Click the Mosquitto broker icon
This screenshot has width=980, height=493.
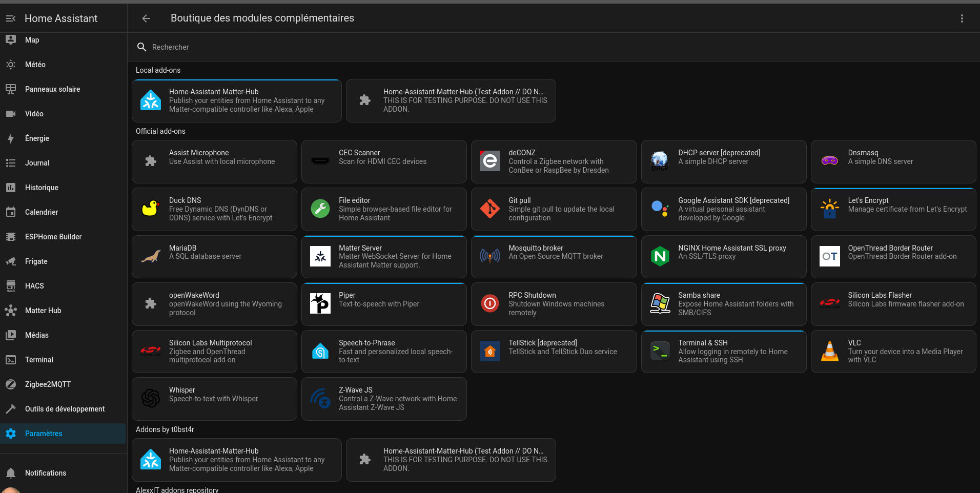pos(490,256)
